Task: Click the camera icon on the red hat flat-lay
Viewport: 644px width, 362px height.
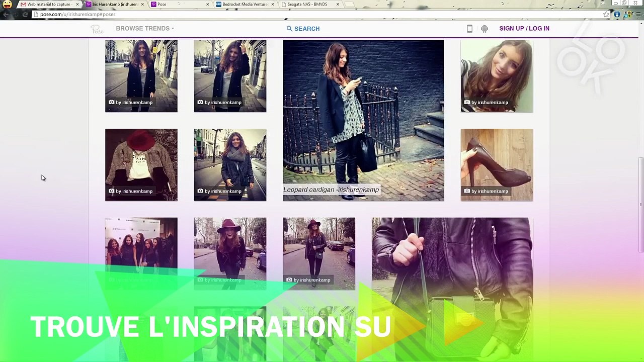Action: pos(111,191)
